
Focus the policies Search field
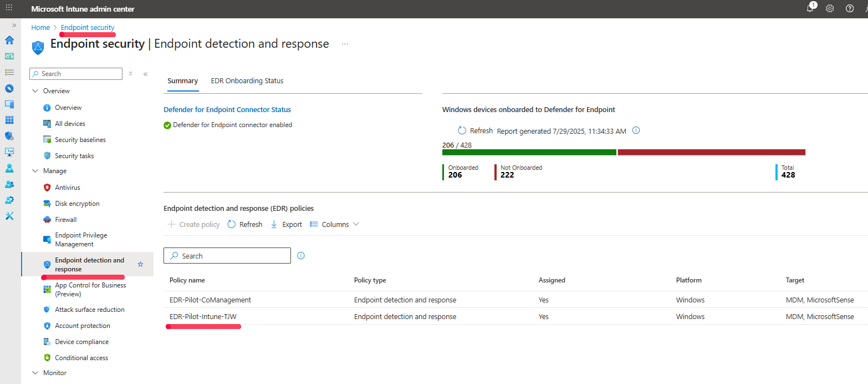click(227, 256)
